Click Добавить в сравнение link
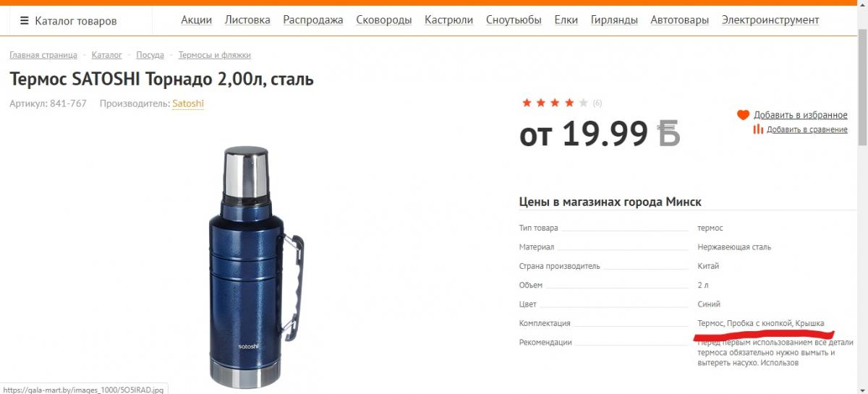 (x=807, y=129)
